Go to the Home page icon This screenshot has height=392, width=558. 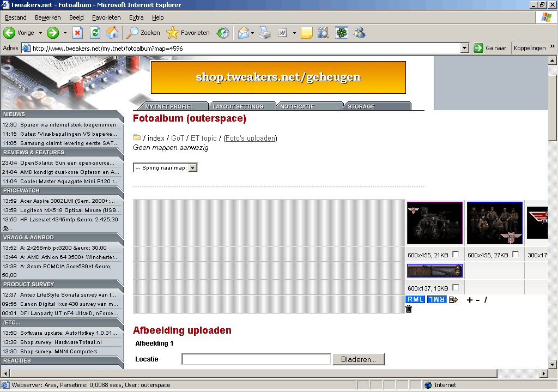pos(112,33)
